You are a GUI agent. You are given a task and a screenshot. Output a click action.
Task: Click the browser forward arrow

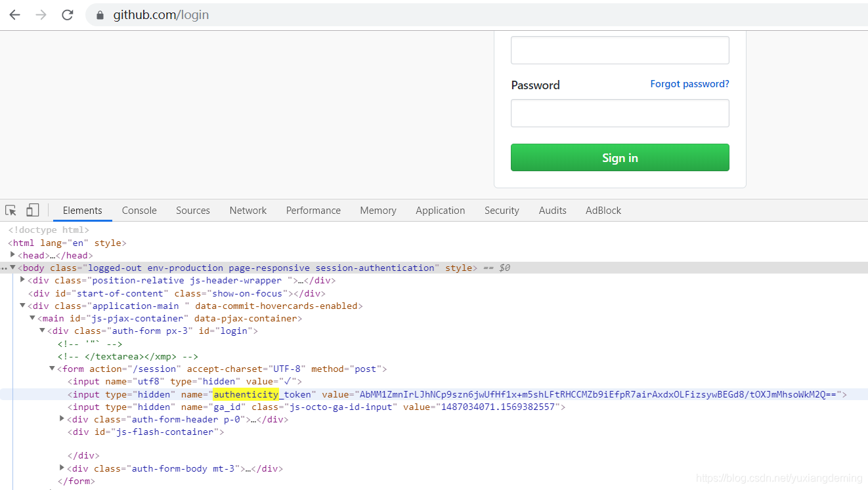coord(41,14)
